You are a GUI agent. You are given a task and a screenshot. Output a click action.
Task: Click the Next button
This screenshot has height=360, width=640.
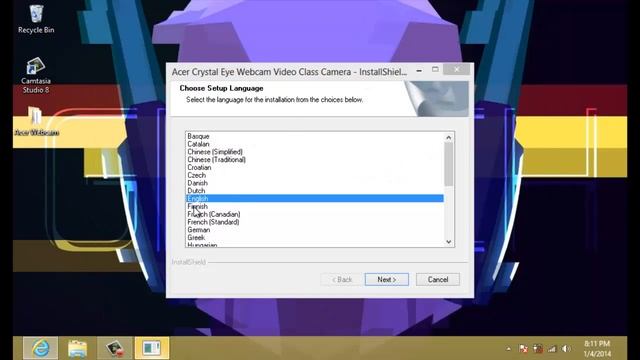387,280
